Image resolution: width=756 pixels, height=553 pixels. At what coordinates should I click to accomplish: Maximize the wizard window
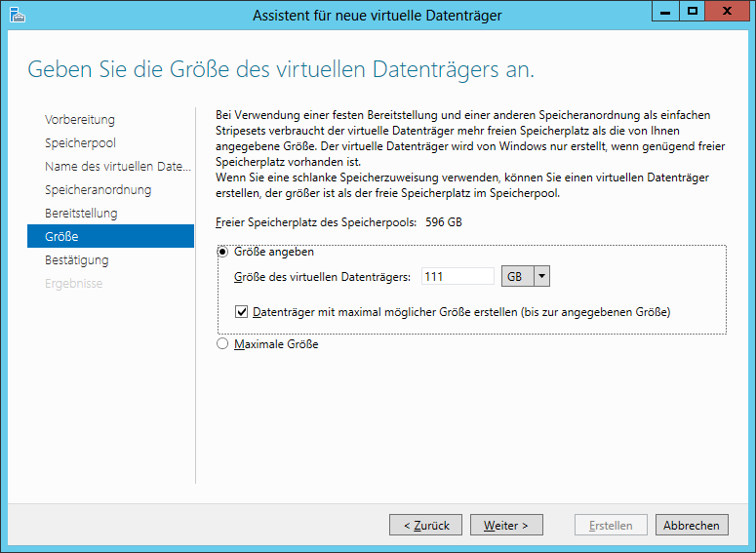[693, 11]
